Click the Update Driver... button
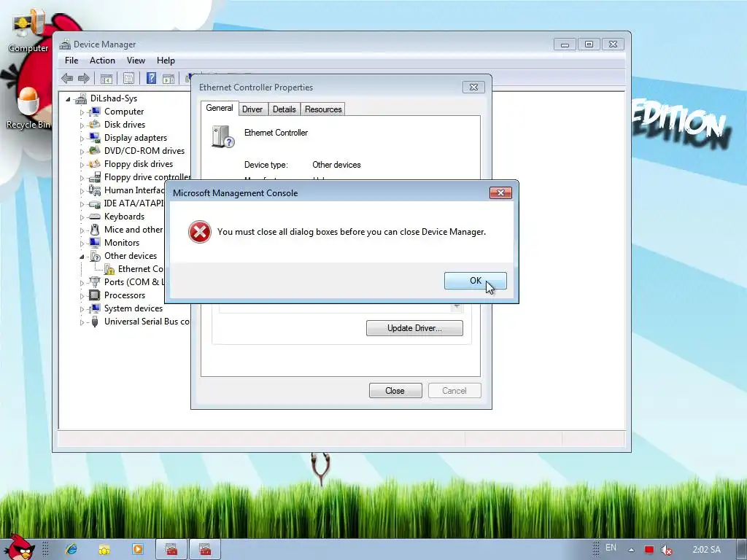Image resolution: width=747 pixels, height=560 pixels. pyautogui.click(x=414, y=328)
